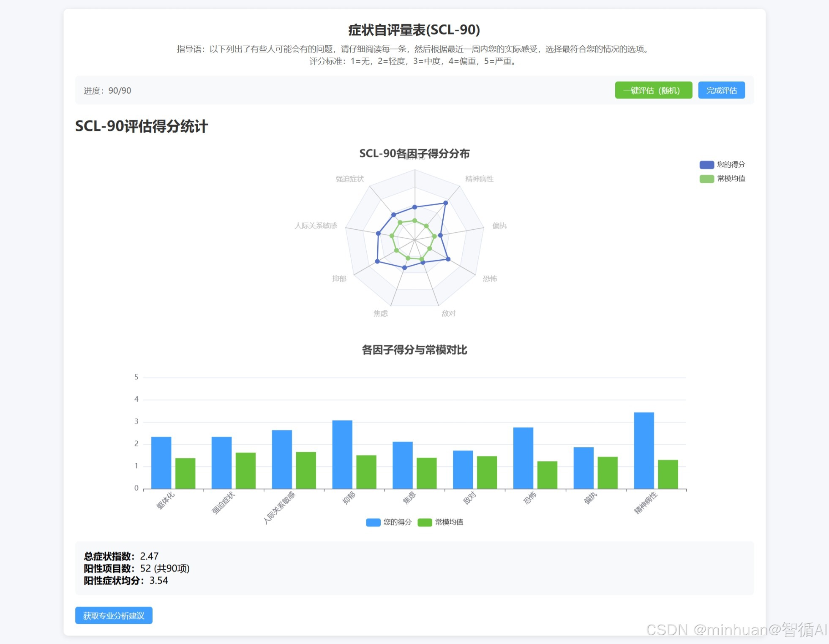This screenshot has height=644, width=829.
Task: Click 获取专业分析建议 button
Action: (114, 615)
